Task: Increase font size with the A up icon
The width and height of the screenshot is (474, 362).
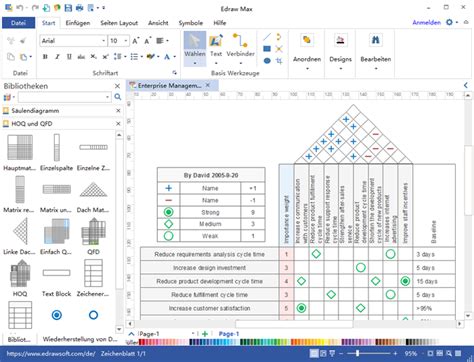Action: coord(135,41)
